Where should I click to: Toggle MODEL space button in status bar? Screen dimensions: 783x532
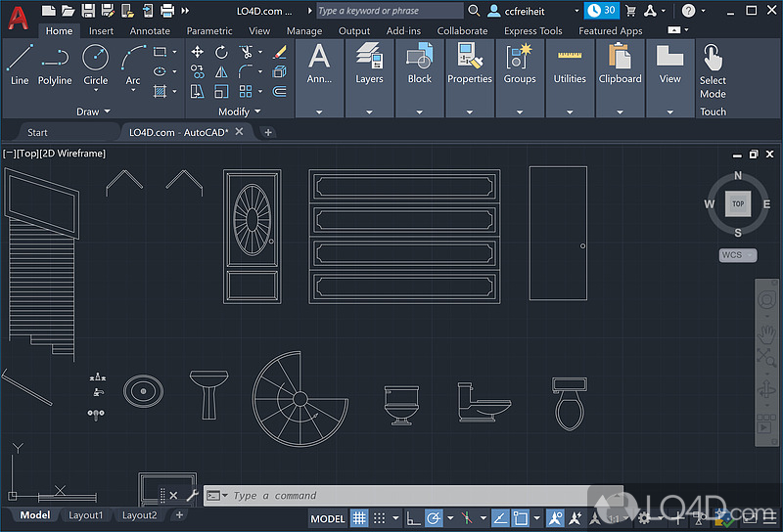(327, 517)
